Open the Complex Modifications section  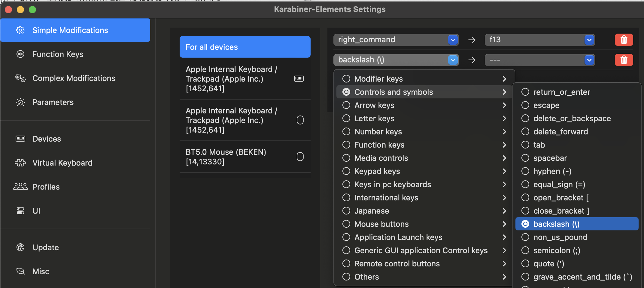[75, 78]
